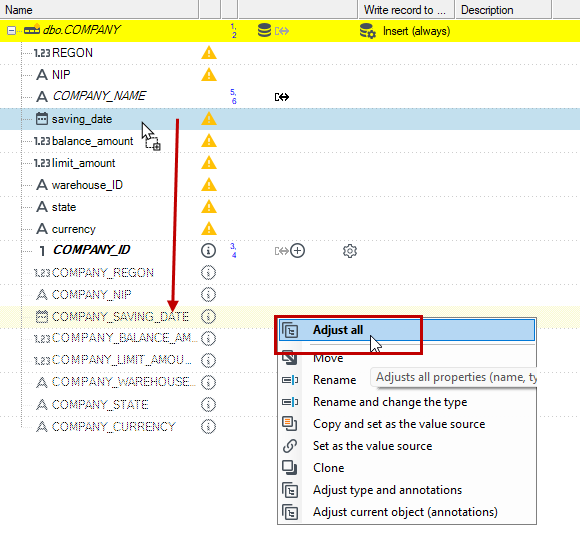This screenshot has height=545, width=580.
Task: Click the Write record to column header
Action: pos(406,10)
